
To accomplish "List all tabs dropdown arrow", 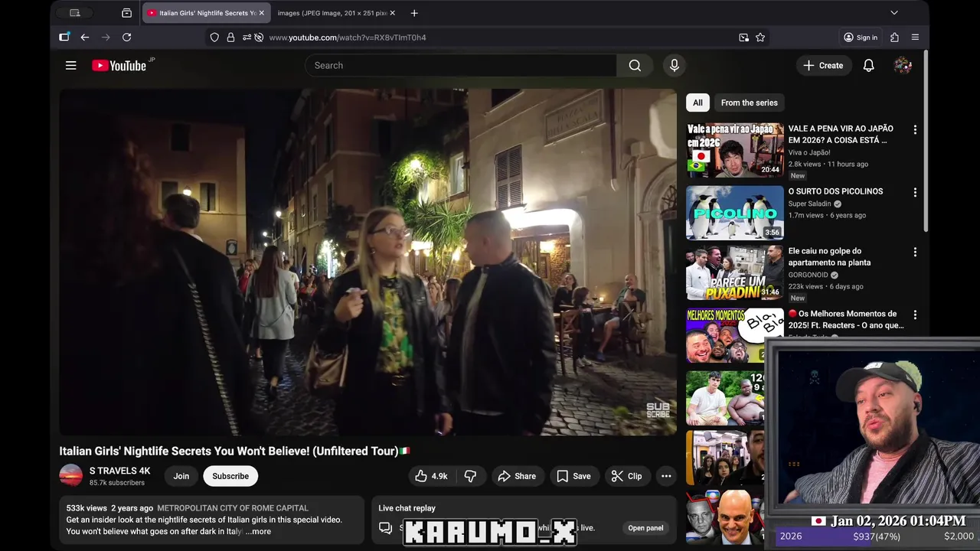I will 893,13.
